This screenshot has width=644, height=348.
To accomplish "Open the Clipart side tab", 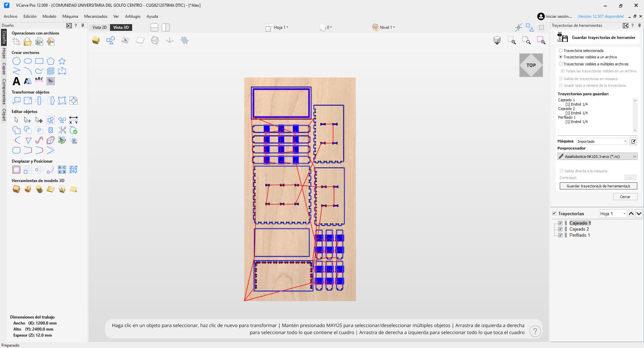I will (x=4, y=115).
